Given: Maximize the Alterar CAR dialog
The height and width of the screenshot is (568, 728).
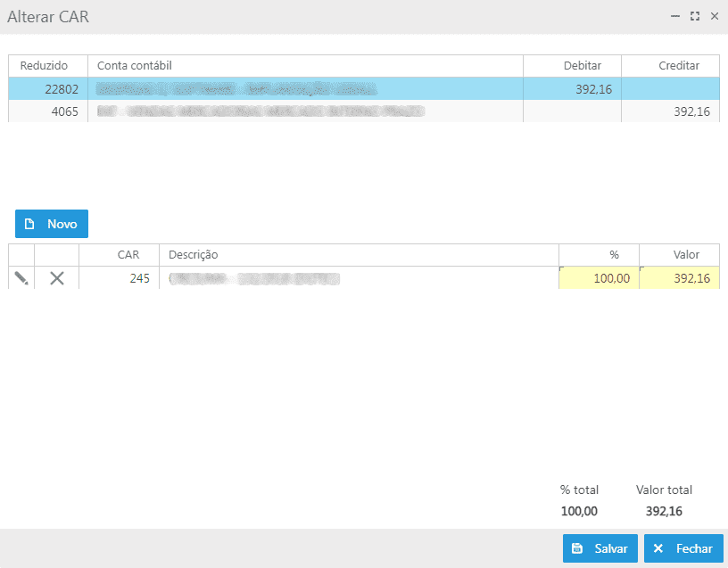Looking at the screenshot, I should coord(695,16).
